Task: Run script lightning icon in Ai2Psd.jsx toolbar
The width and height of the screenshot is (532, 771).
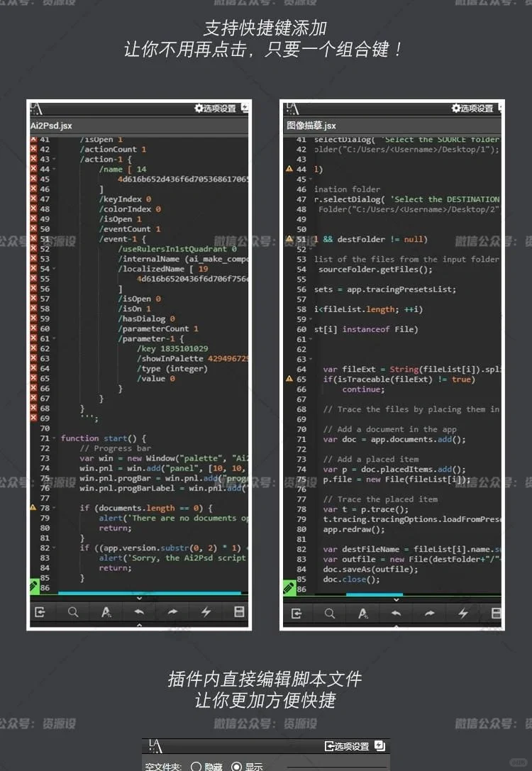Action: 206,612
